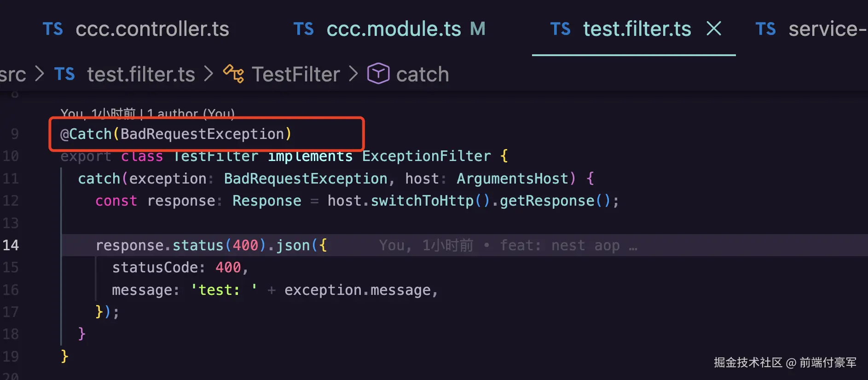Click line number 14 in gutter
The height and width of the screenshot is (380, 868).
(x=11, y=245)
